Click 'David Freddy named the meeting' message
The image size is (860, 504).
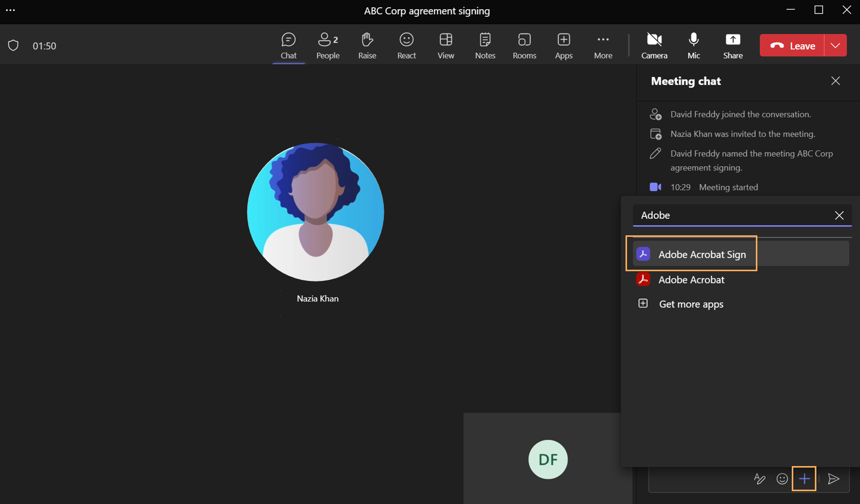[x=752, y=160]
